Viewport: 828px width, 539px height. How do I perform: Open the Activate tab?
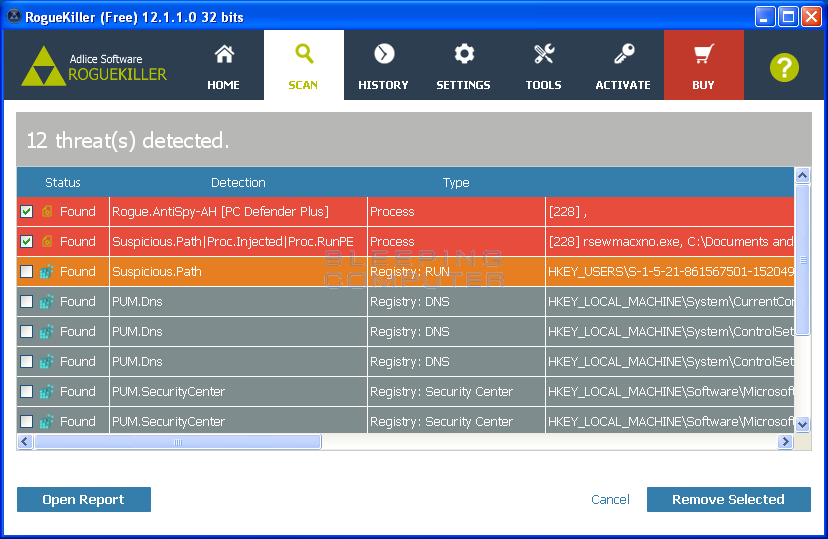point(623,65)
